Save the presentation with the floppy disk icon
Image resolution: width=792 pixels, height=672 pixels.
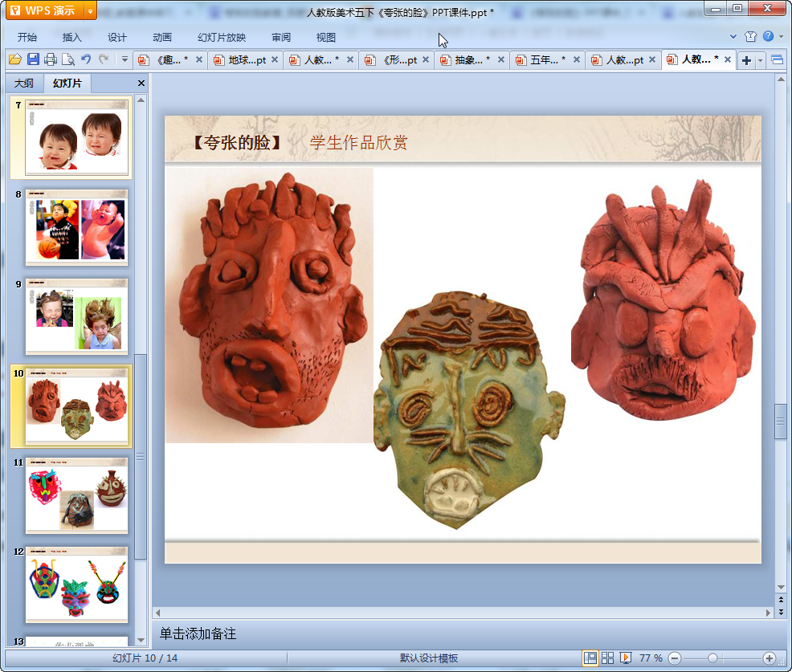tap(33, 59)
